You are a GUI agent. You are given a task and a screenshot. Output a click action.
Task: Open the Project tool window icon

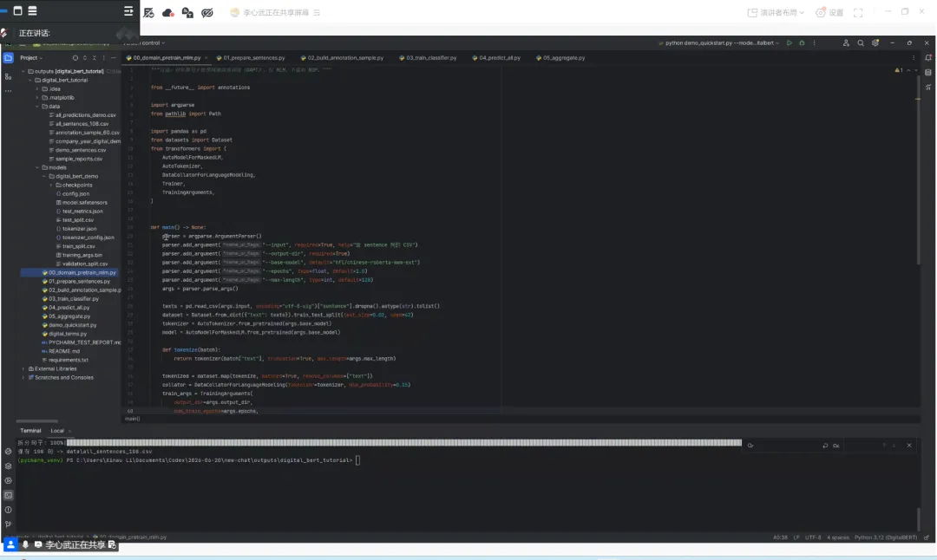pyautogui.click(x=9, y=58)
